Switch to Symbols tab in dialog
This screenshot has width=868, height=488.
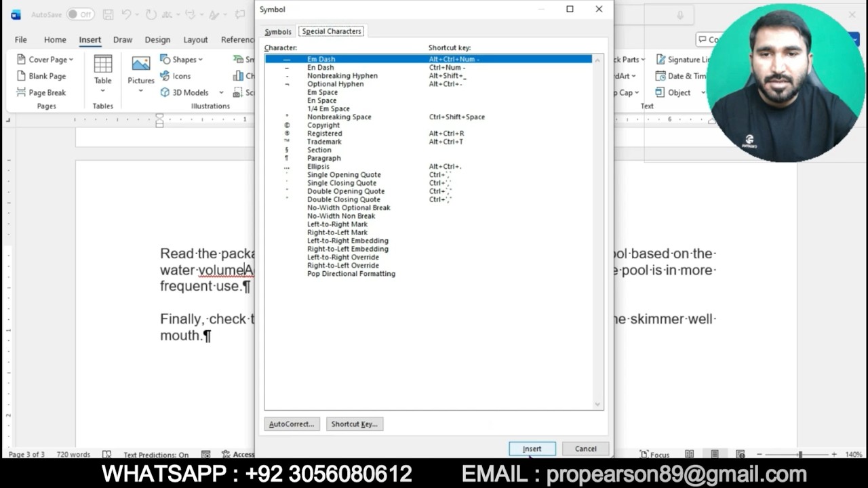tap(278, 32)
